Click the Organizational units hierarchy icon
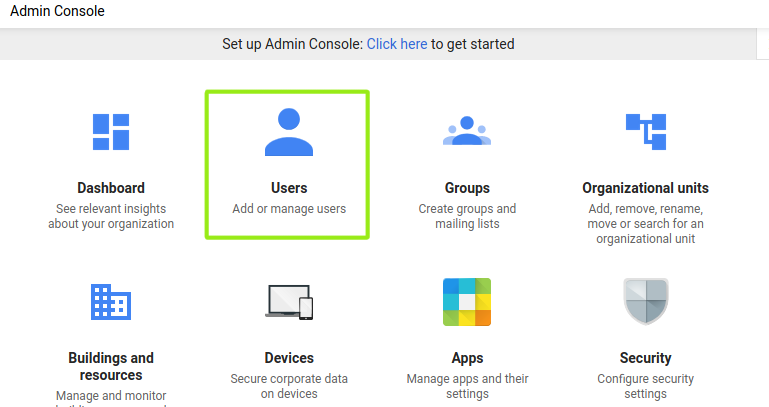This screenshot has width=769, height=407. (645, 131)
